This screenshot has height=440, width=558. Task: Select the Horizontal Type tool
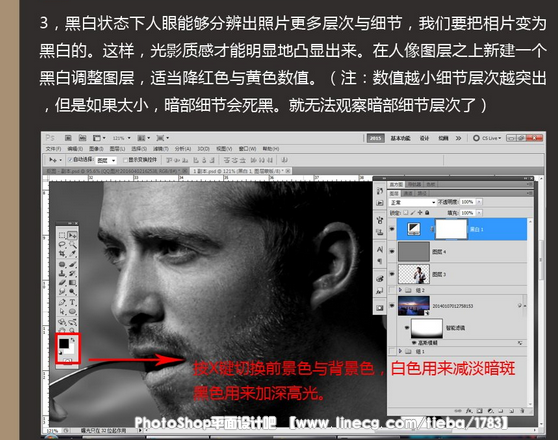point(72,302)
